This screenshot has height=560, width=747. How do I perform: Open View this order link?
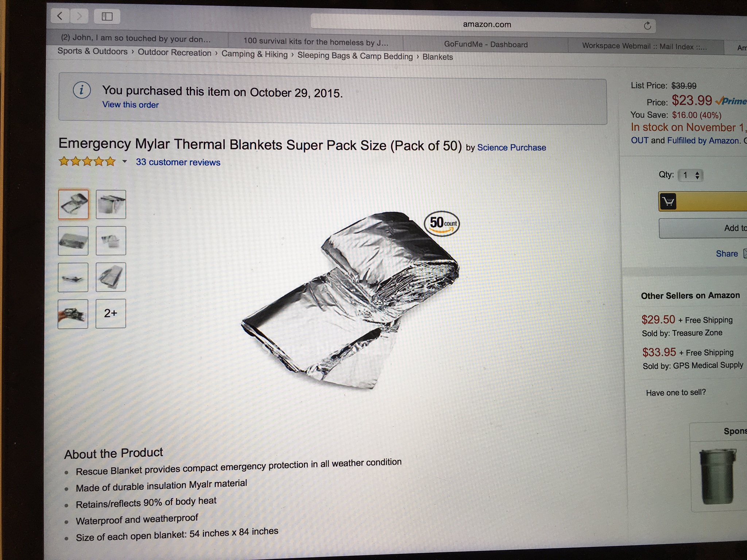tap(131, 105)
